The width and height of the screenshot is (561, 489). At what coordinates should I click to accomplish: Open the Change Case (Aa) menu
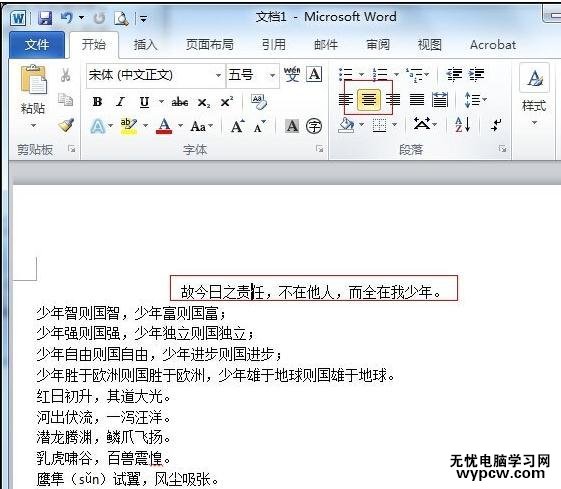[202, 126]
